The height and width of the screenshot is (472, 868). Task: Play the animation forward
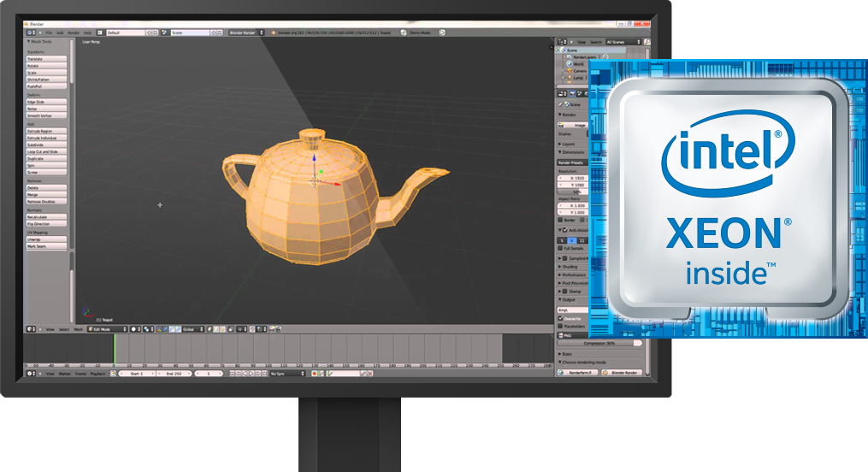coord(251,374)
